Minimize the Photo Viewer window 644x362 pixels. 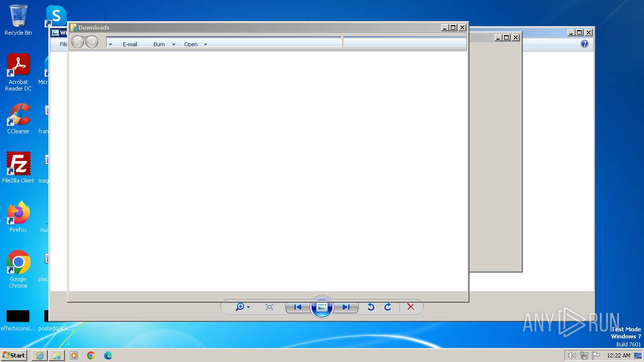click(571, 33)
